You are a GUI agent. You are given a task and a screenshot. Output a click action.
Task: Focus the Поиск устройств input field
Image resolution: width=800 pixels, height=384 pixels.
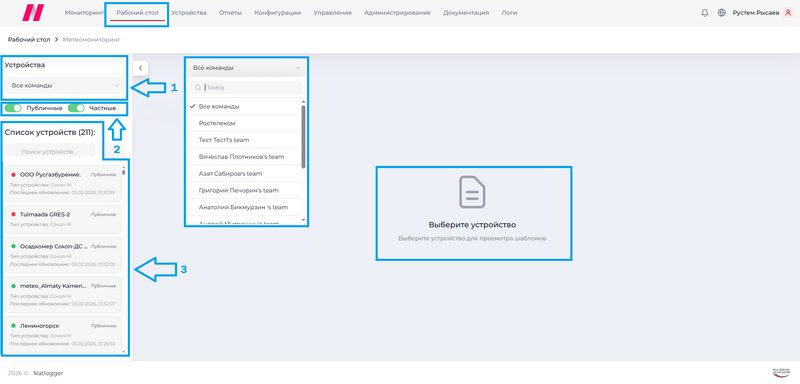point(49,152)
